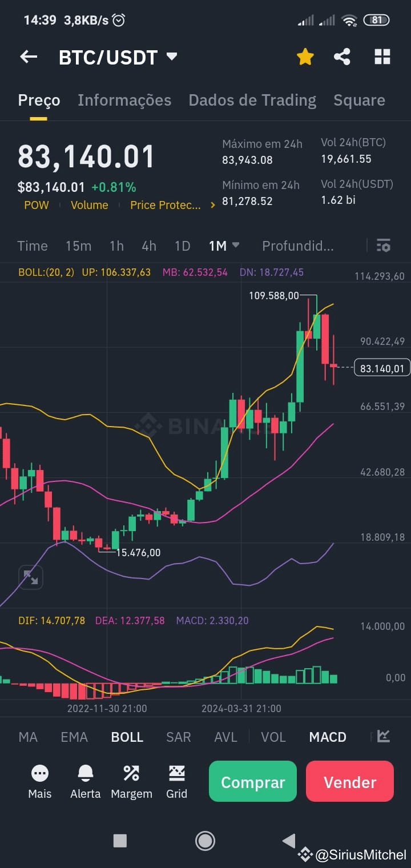Open indicator settings icon next to MACD
This screenshot has height=868, width=411.
pyautogui.click(x=384, y=736)
